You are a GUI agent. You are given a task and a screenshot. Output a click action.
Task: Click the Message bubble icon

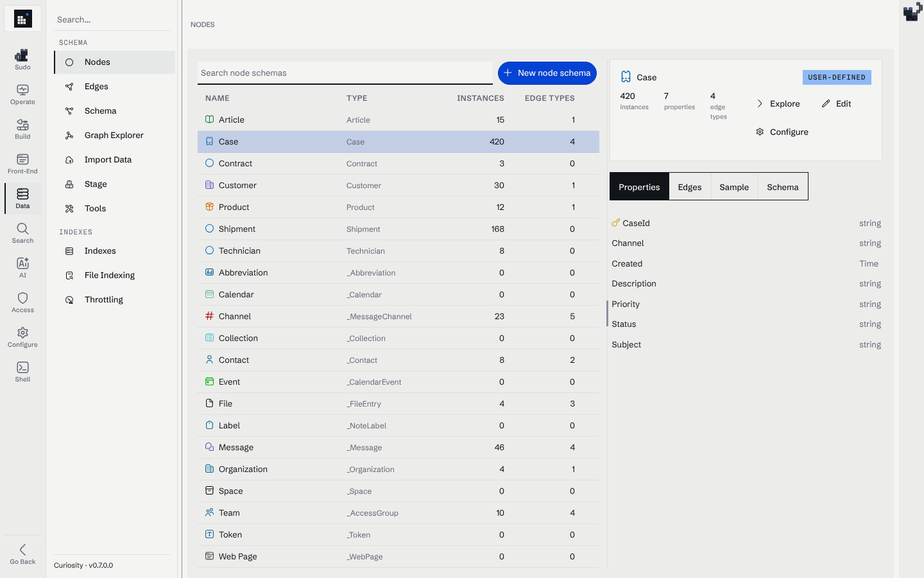209,447
